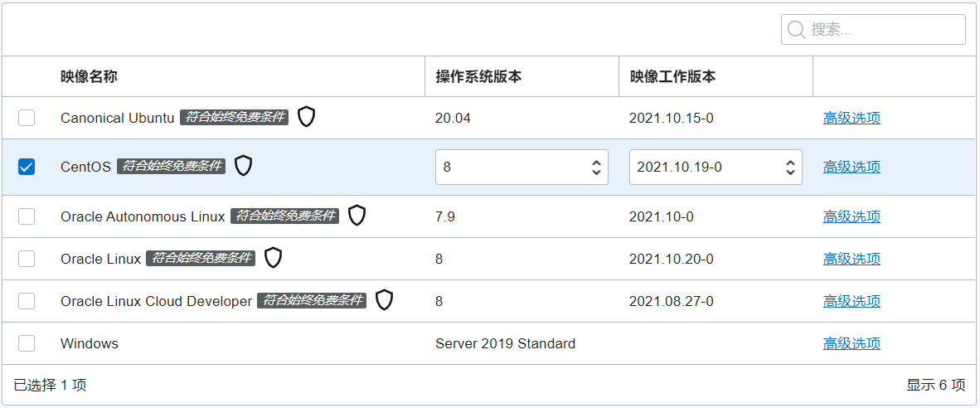The height and width of the screenshot is (408, 980).
Task: Check the Oracle Linux Cloud Developer box
Action: 27,301
